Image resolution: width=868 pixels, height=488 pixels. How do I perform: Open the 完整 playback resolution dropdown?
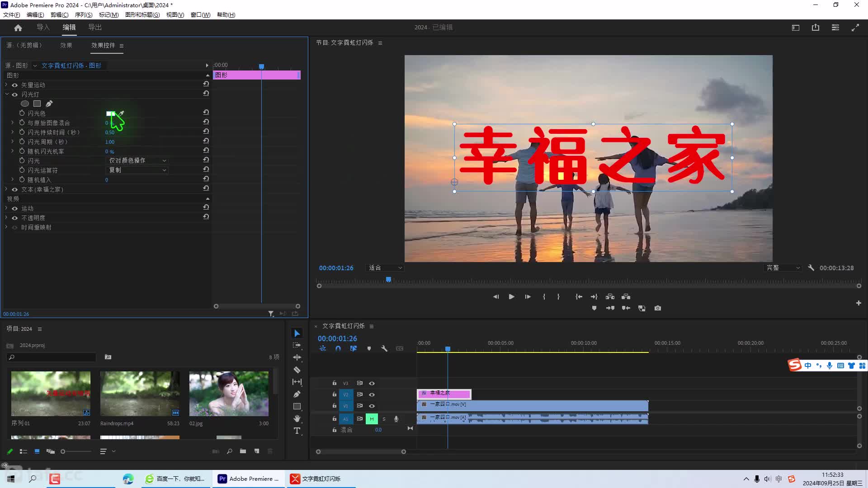[783, 268]
